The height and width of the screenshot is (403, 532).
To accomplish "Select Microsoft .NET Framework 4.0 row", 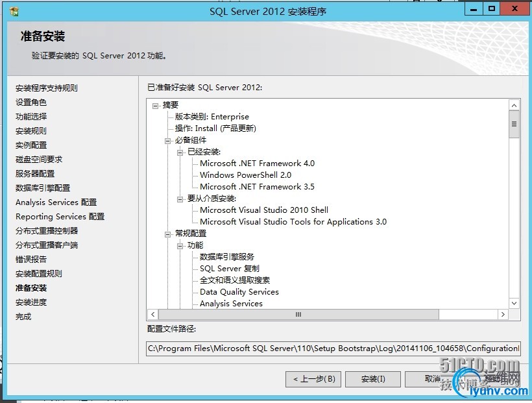I will [257, 164].
